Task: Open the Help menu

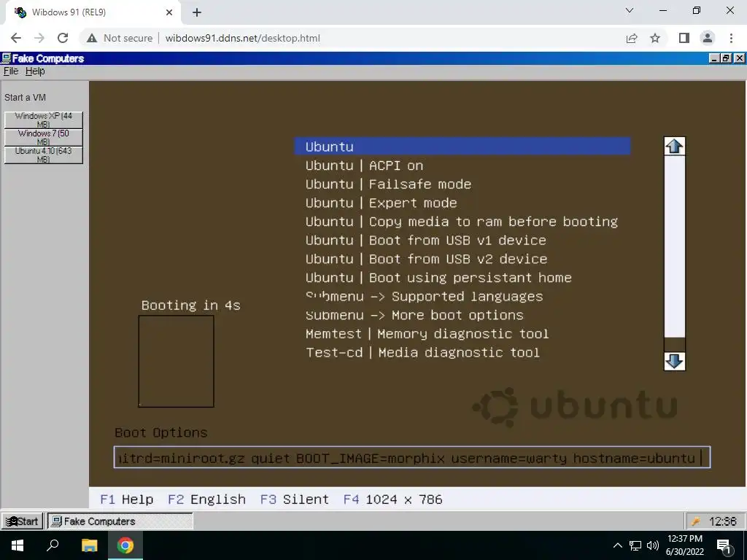Action: tap(35, 71)
